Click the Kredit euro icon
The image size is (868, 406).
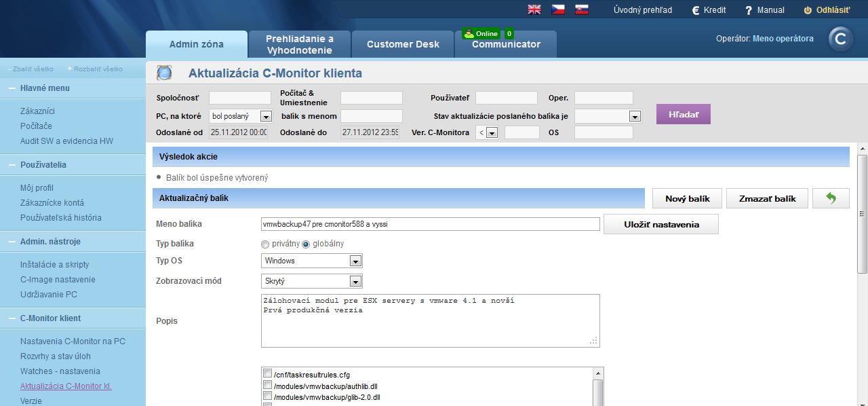click(x=696, y=10)
